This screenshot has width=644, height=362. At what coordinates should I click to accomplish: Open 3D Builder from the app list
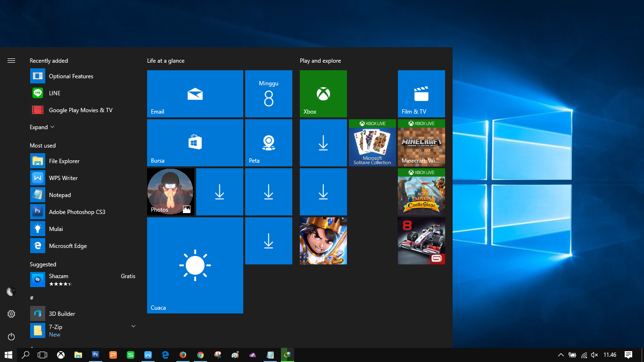(83, 314)
